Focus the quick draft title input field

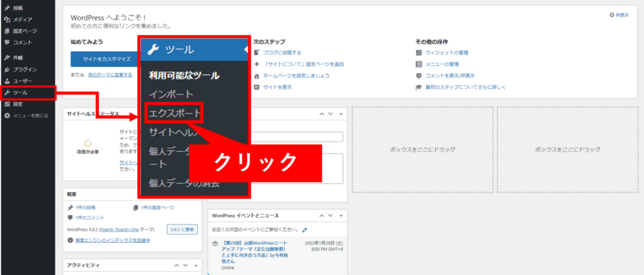296,137
